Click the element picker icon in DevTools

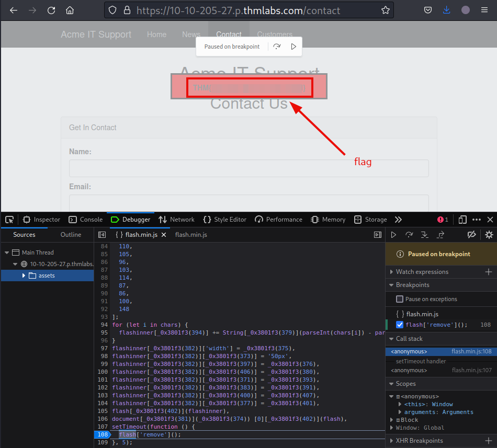pos(9,220)
